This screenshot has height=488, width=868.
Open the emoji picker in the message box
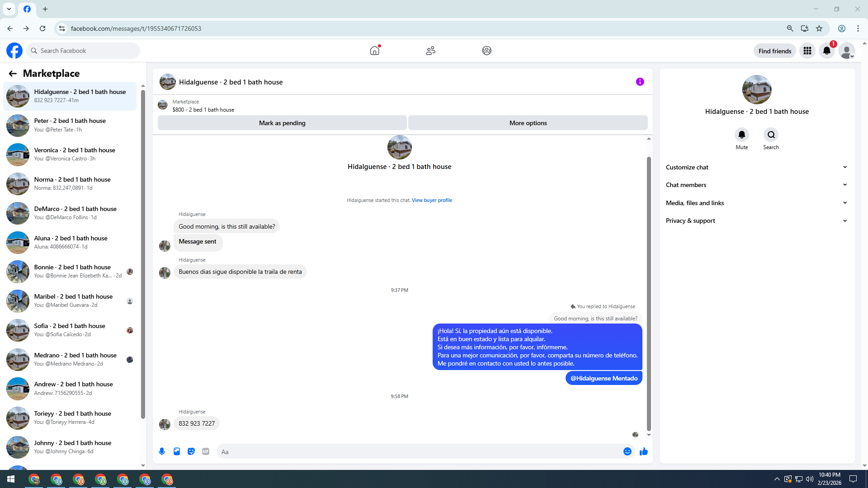click(627, 451)
